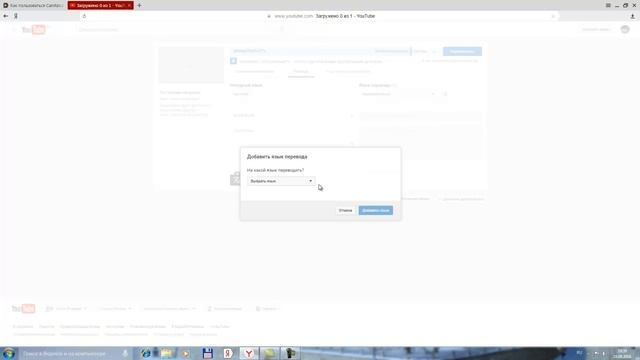Click the 'Отмена' button in the dialog
Viewport: 640px width, 360px height.
click(x=345, y=211)
